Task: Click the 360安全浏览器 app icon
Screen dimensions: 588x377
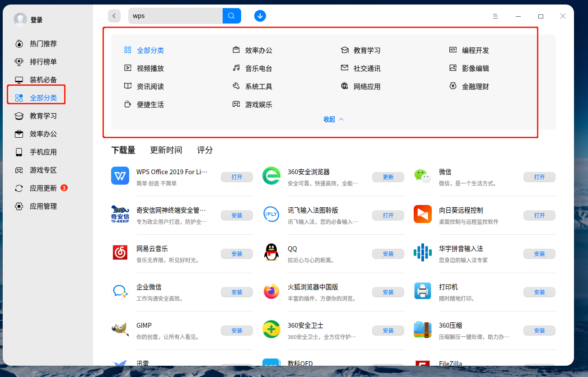Action: coord(271,176)
